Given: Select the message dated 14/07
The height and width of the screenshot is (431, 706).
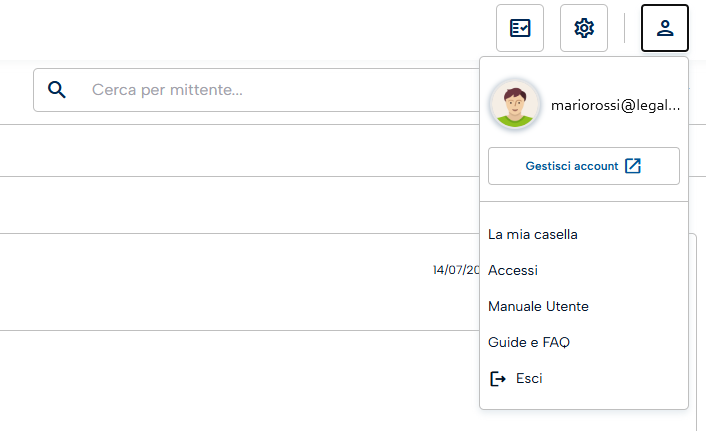Looking at the screenshot, I should (x=240, y=282).
